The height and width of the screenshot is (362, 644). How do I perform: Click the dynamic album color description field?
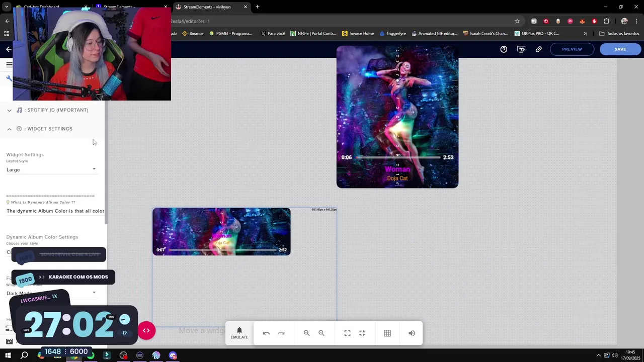[55, 211]
